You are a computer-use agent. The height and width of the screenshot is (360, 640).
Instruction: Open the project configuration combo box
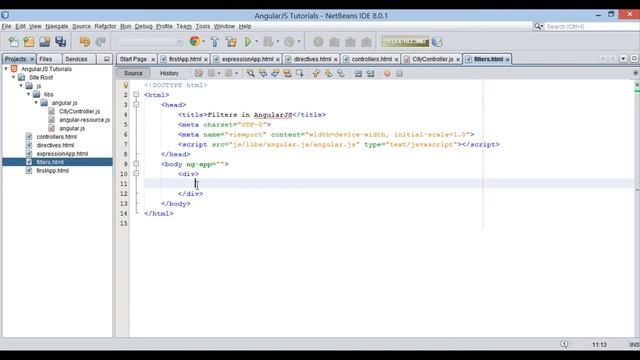coord(151,42)
